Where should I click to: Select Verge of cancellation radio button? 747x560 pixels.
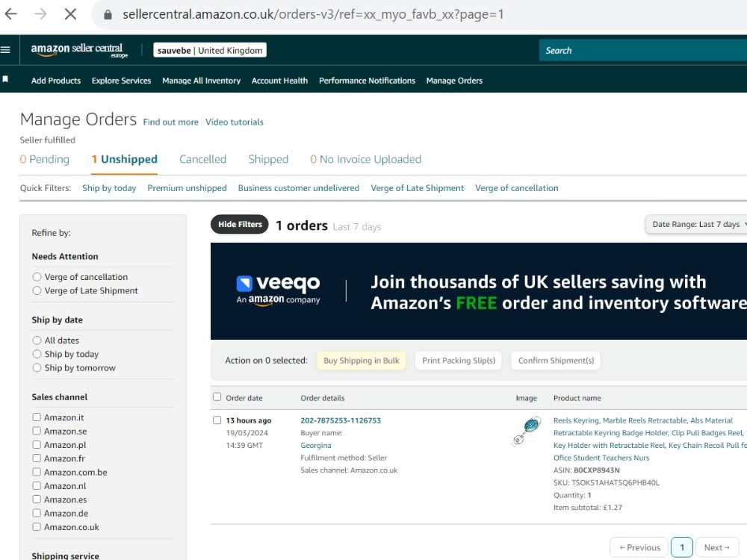37,277
